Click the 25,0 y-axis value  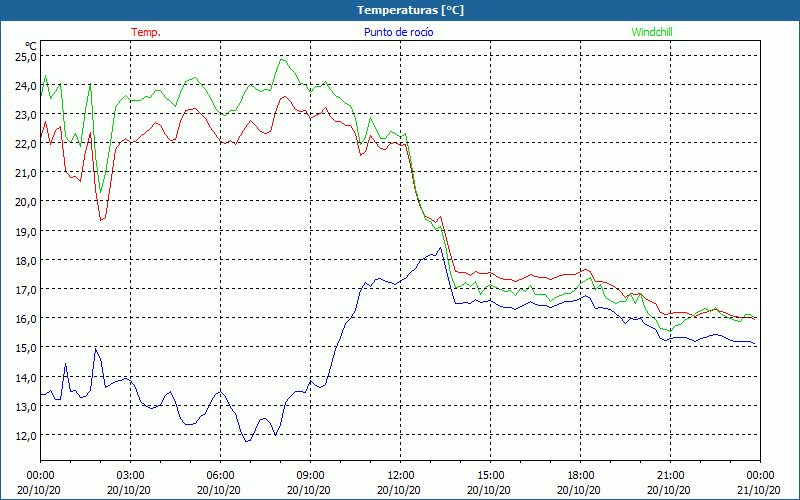[x=26, y=56]
